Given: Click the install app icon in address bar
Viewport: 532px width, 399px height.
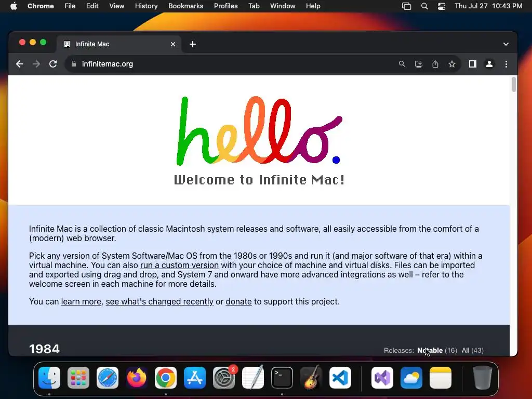Looking at the screenshot, I should 419,64.
